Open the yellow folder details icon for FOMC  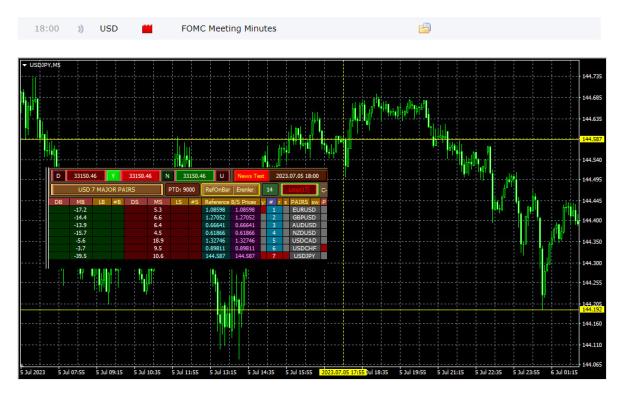click(x=425, y=28)
